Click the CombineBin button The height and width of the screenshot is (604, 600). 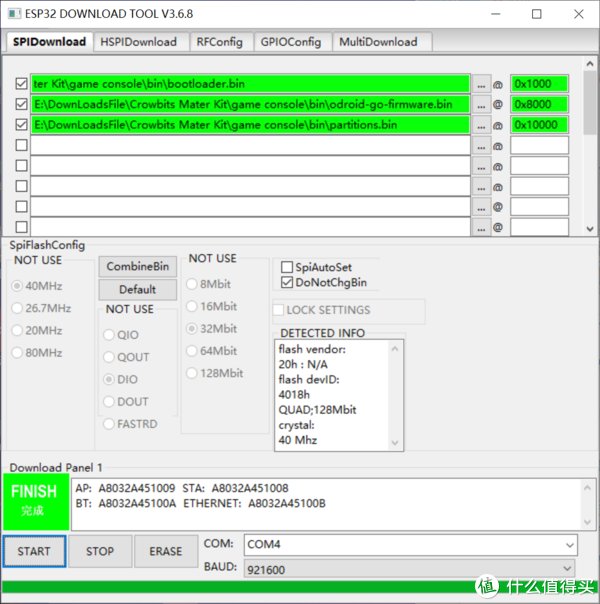click(138, 266)
